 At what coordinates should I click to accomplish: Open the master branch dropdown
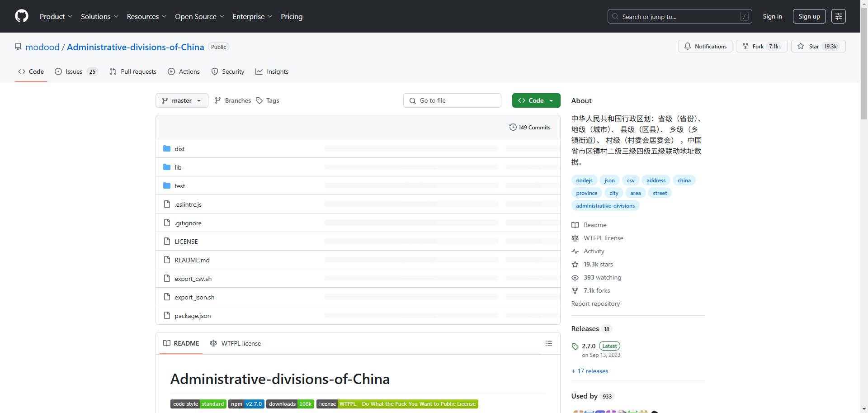(182, 100)
